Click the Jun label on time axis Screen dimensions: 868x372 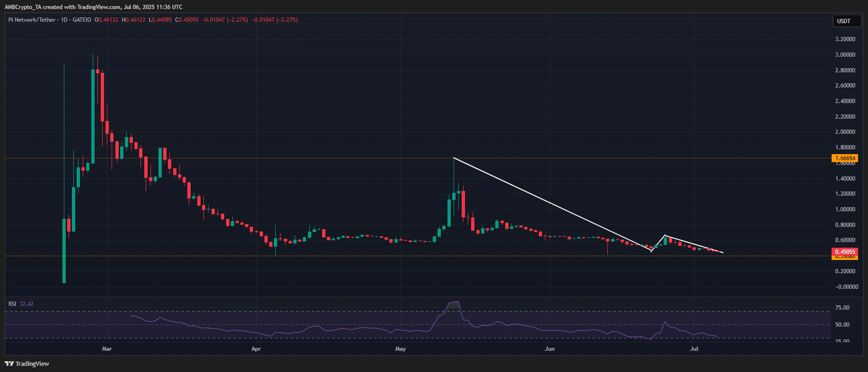(x=550, y=349)
